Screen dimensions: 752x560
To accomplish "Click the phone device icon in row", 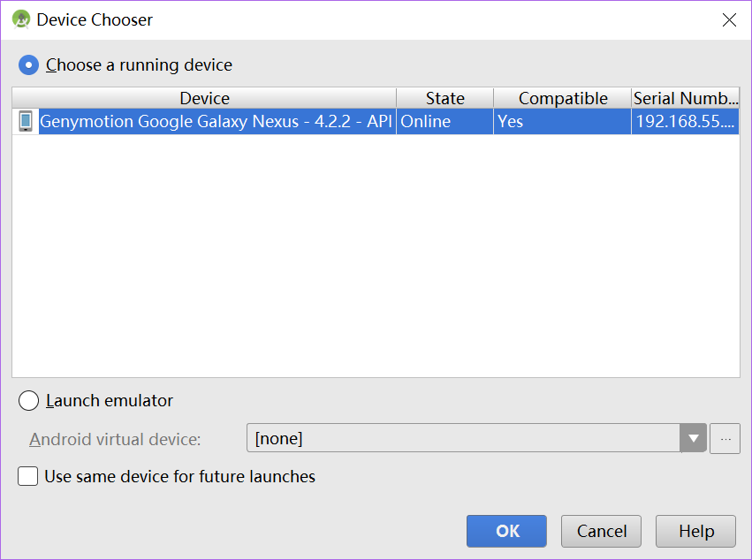I will [x=26, y=121].
